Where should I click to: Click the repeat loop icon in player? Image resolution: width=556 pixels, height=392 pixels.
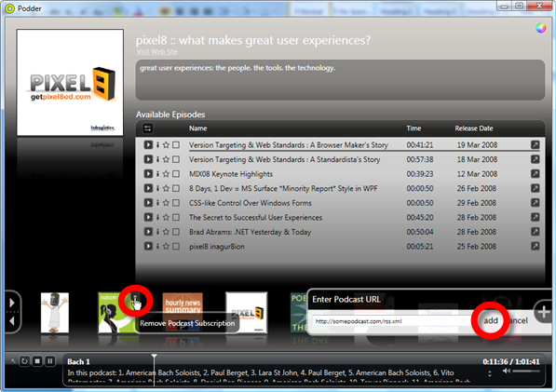[x=24, y=361]
